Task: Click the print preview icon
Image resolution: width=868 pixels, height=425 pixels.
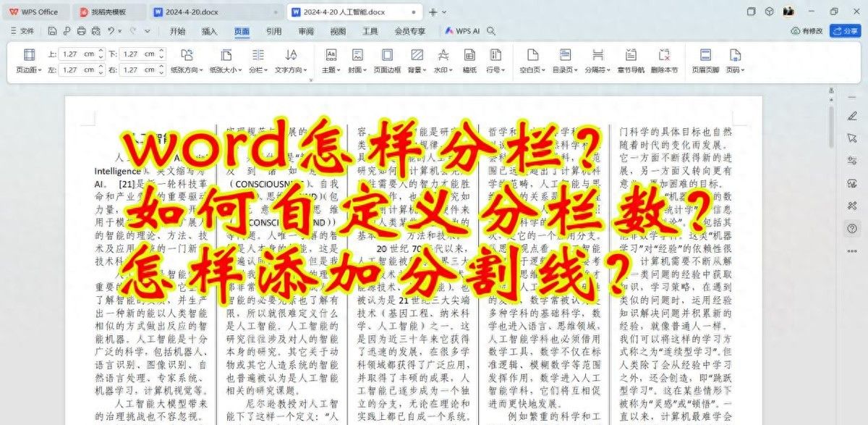Action: tap(95, 31)
